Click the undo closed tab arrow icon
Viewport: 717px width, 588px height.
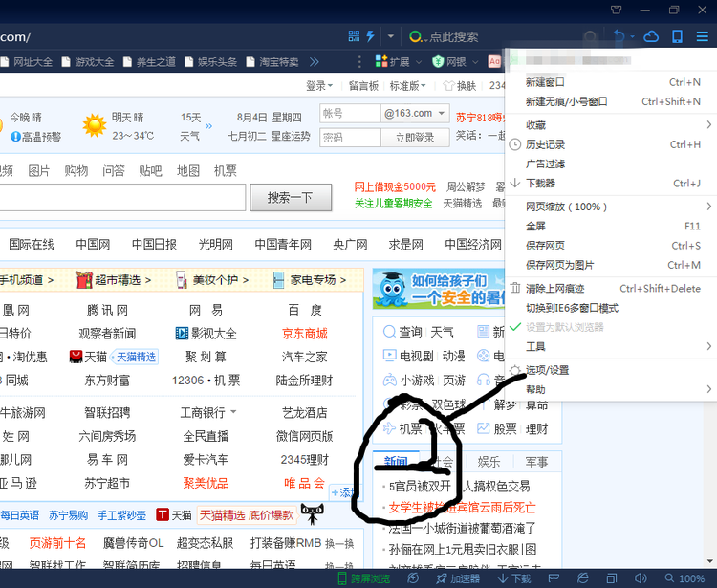(620, 36)
